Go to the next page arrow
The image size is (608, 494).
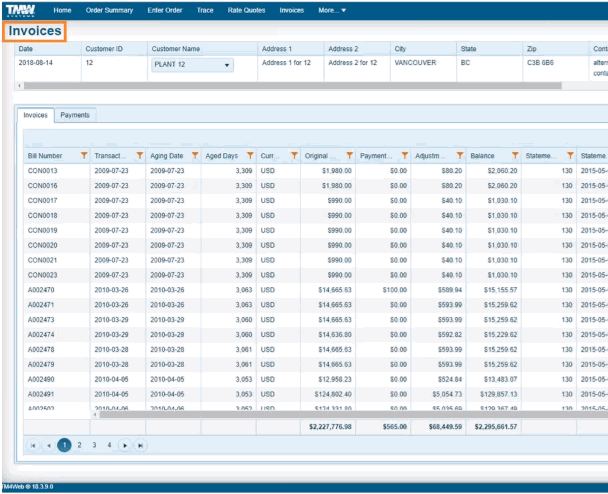pos(125,445)
